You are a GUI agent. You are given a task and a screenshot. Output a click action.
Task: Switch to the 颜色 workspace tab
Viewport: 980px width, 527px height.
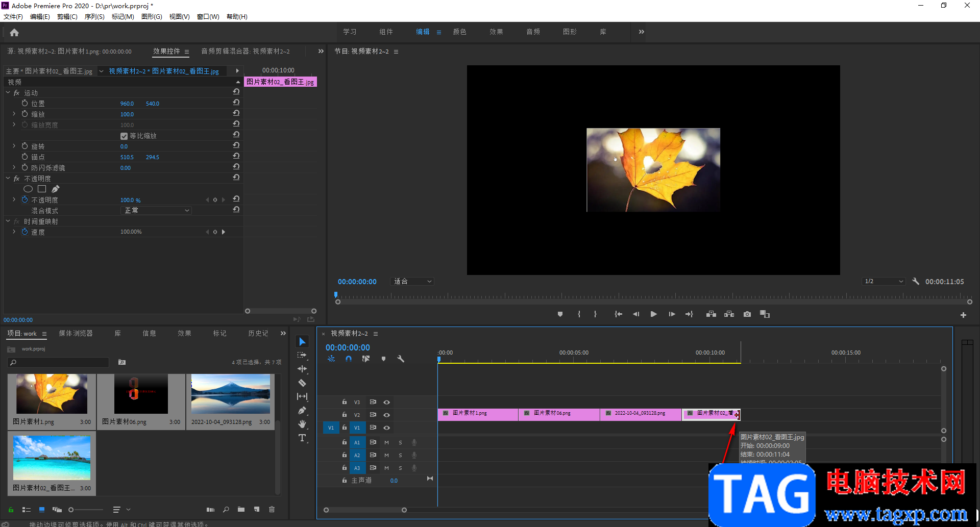pos(459,32)
